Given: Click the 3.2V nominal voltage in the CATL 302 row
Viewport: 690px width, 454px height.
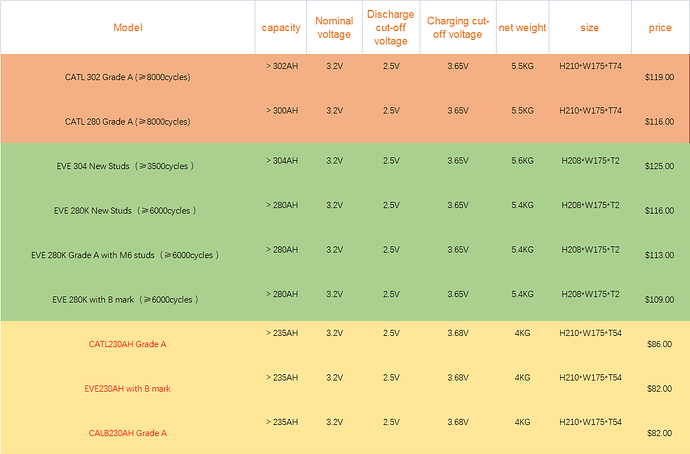Looking at the screenshot, I should (x=334, y=66).
